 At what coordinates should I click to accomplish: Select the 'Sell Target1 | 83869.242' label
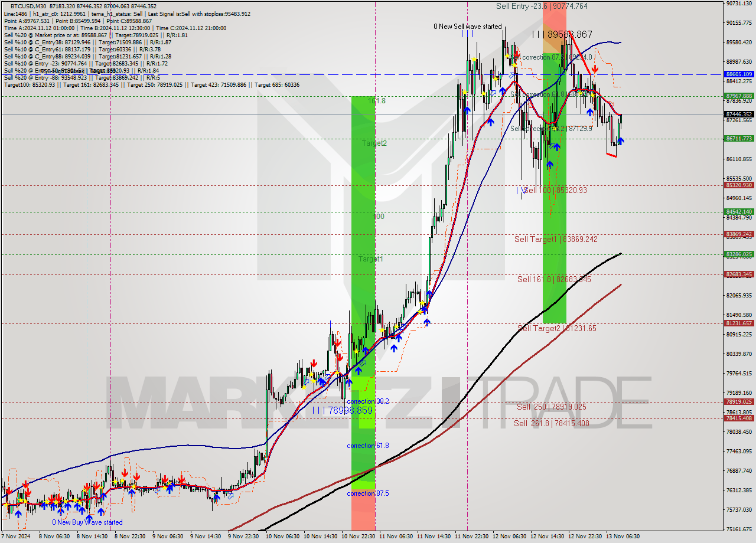point(556,239)
